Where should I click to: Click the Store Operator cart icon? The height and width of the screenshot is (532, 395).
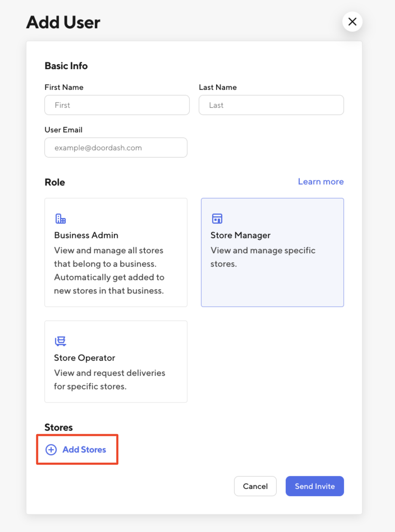(x=61, y=341)
